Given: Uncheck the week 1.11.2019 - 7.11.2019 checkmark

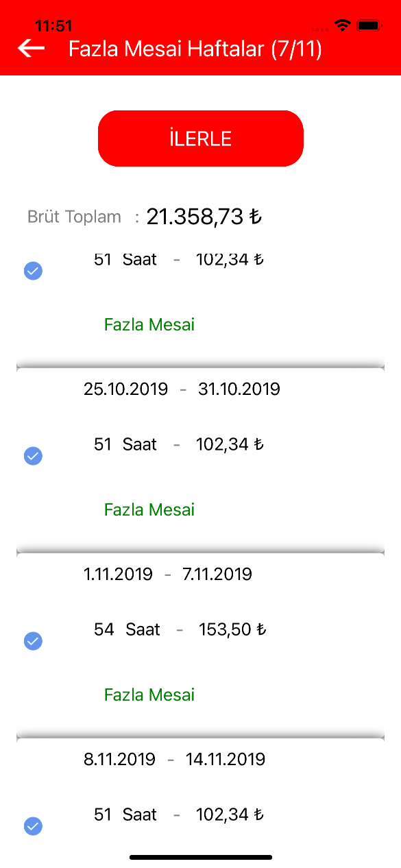Looking at the screenshot, I should (x=33, y=641).
